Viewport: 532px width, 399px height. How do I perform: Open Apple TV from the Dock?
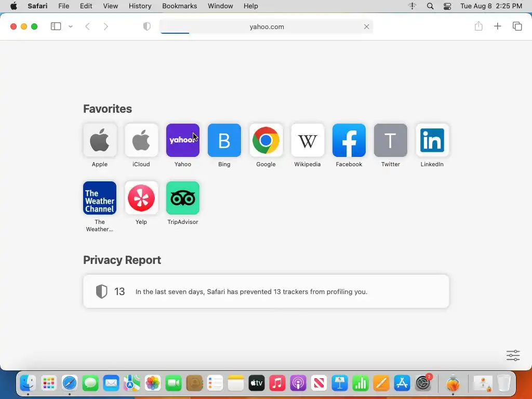(x=257, y=384)
